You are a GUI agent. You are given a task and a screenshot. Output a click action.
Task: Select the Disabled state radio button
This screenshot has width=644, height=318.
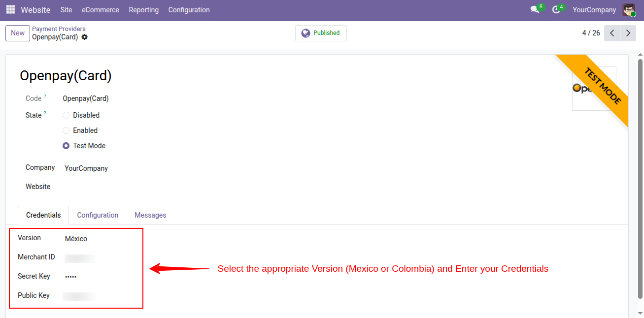pos(66,115)
